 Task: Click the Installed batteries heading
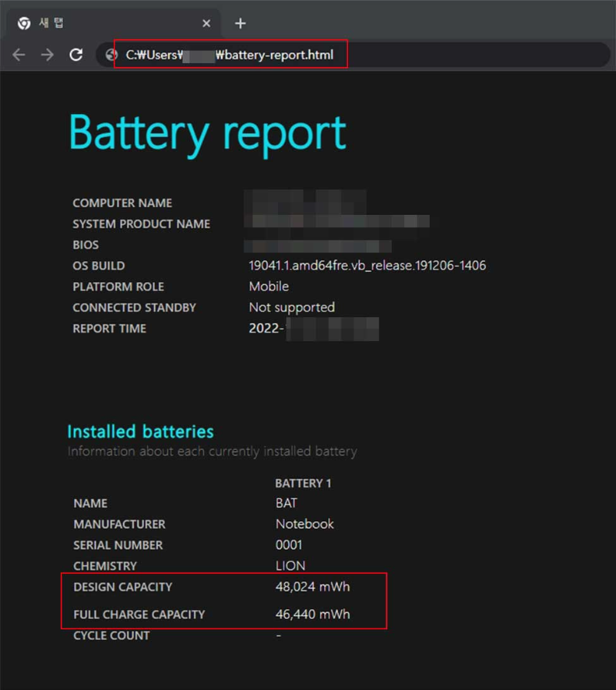click(x=140, y=432)
